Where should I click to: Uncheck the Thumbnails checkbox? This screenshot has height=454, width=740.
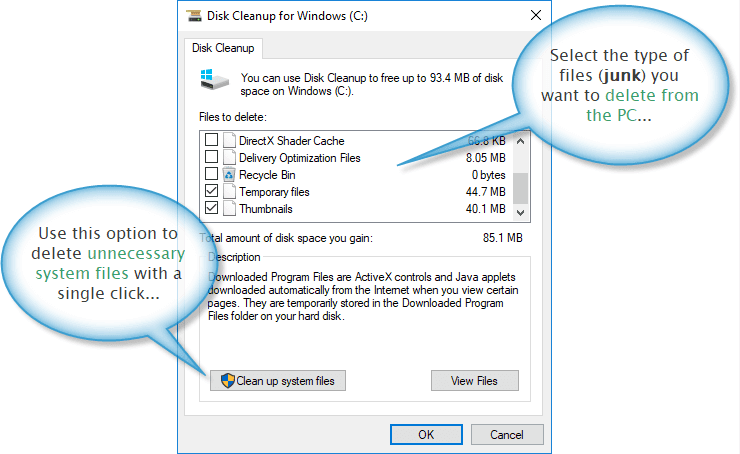point(211,208)
